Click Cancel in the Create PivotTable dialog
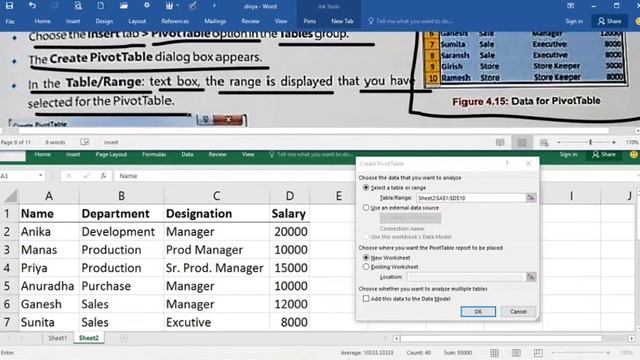 tap(518, 311)
